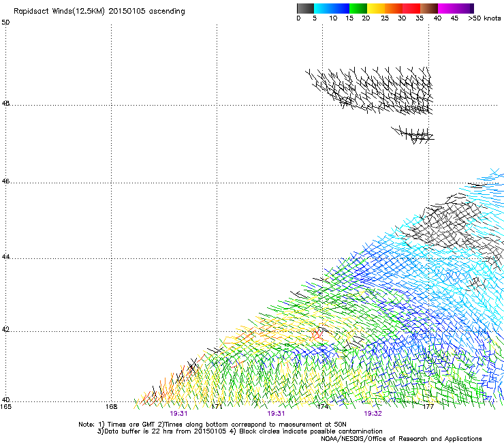Image resolution: width=504 pixels, height=443 pixels.
Task: Click the NOAA/NESDIS credit text
Action: pos(401,439)
